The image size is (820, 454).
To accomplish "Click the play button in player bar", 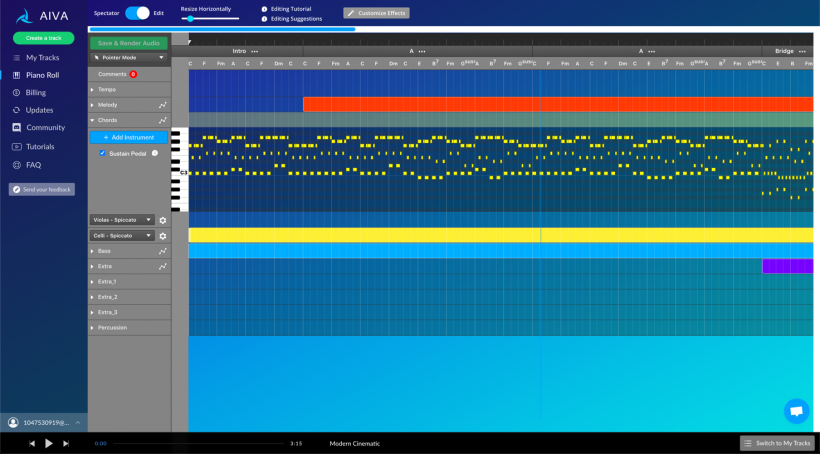I will click(x=49, y=444).
